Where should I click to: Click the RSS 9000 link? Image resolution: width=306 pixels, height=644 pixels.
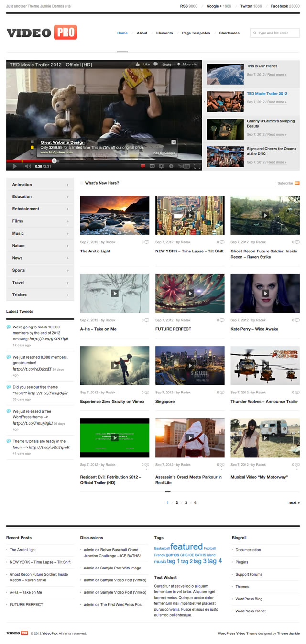pos(188,6)
